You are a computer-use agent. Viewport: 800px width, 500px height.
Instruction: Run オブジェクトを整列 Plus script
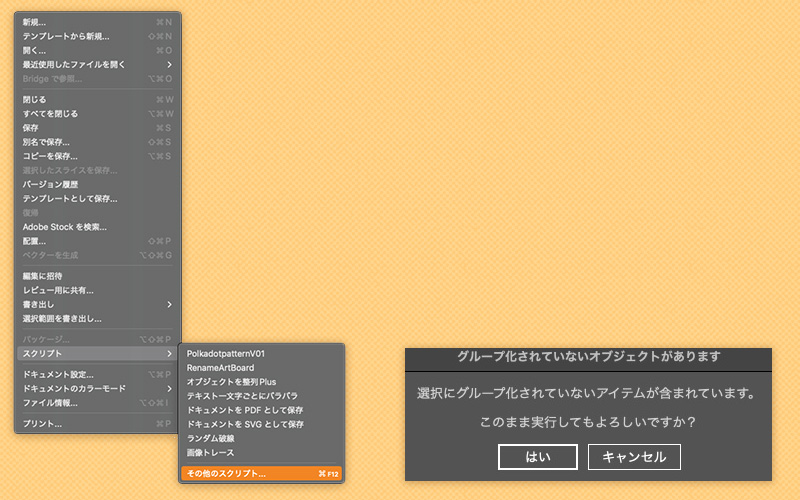[231, 382]
